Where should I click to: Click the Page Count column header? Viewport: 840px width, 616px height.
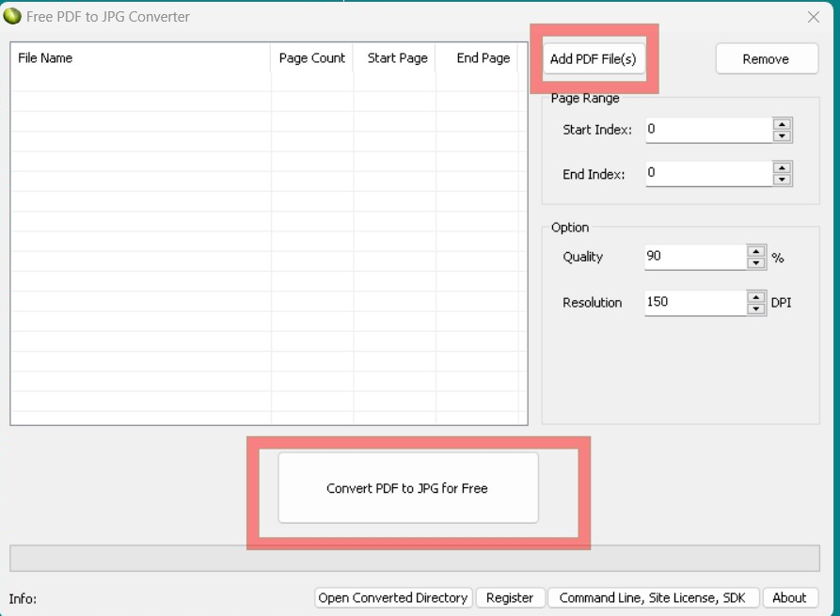[x=311, y=58]
